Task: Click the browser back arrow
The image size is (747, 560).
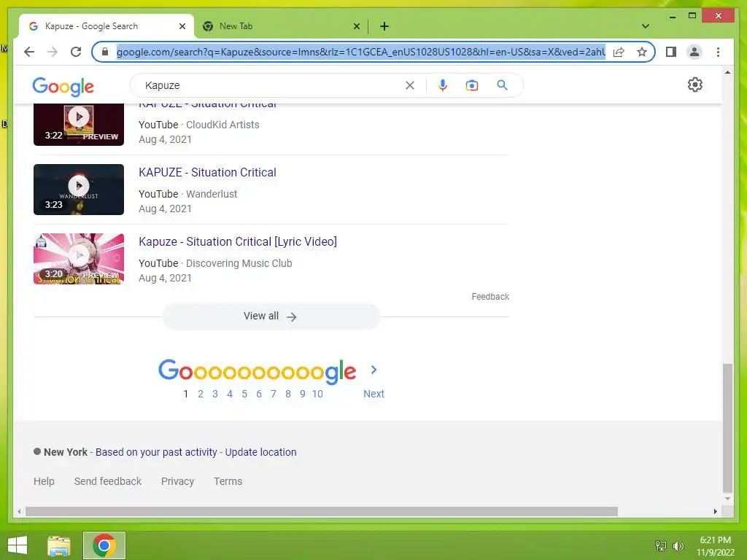Action: [29, 52]
